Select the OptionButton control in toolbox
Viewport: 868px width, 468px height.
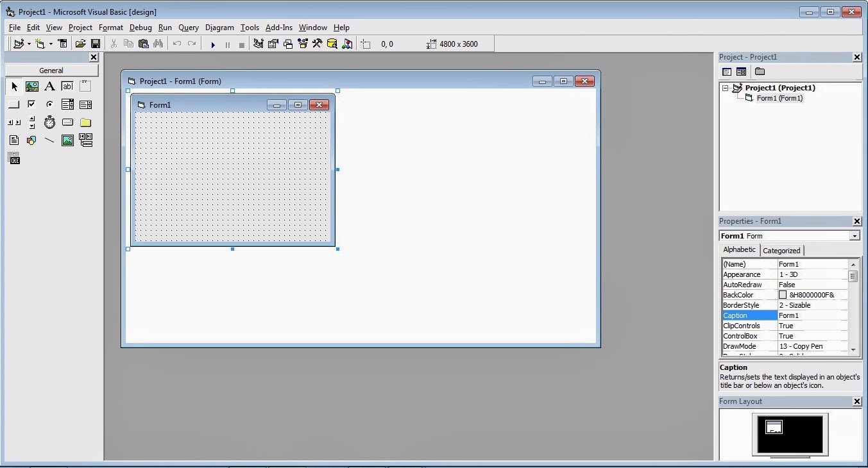[x=49, y=104]
